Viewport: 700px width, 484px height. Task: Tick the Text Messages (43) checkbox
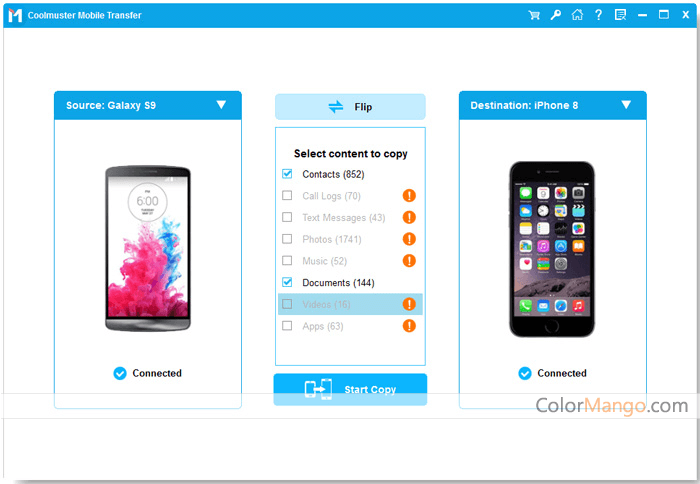[x=287, y=217]
